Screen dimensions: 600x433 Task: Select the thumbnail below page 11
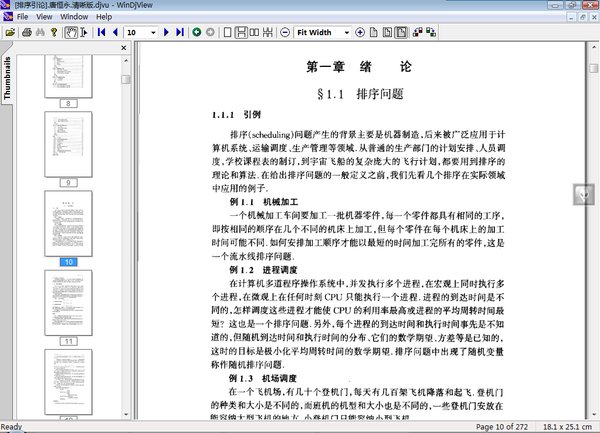click(x=68, y=382)
